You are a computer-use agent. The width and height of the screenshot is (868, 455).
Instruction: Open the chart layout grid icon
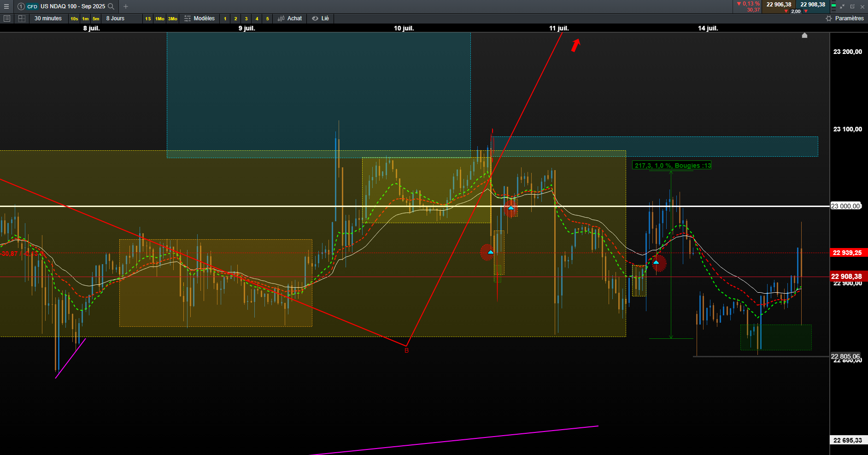[x=22, y=18]
